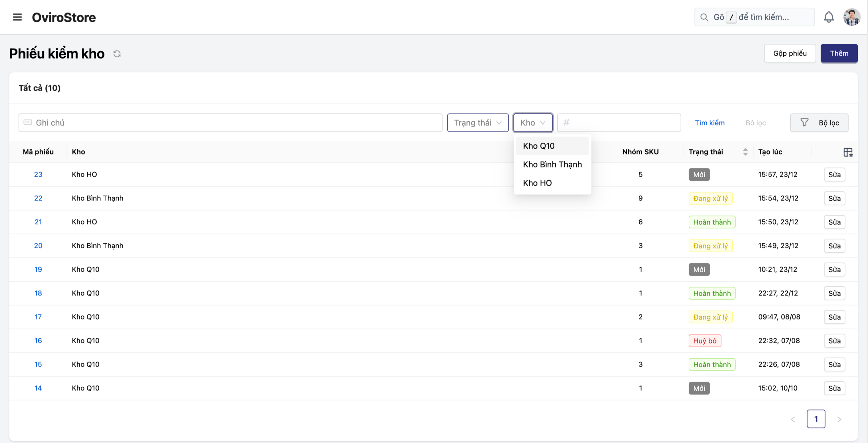Screen dimensions: 868x443
Task: Focus the Ghi chú input field
Action: point(231,123)
